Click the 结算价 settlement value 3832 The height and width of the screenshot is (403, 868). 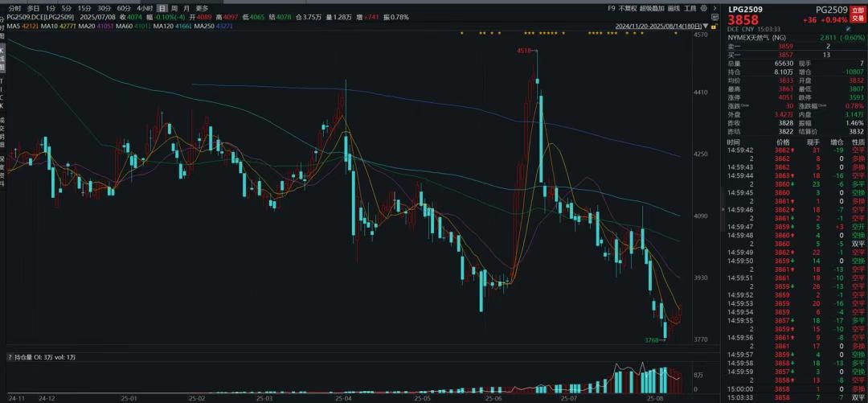pos(856,131)
